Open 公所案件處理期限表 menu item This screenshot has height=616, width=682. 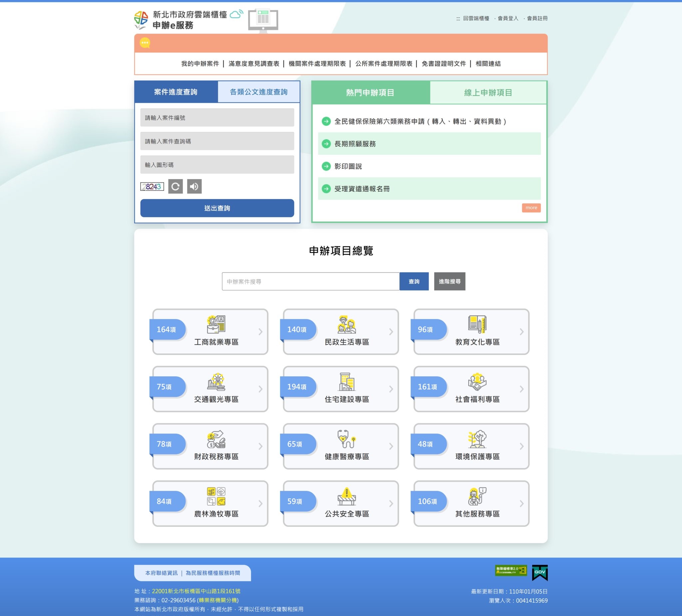(x=384, y=64)
